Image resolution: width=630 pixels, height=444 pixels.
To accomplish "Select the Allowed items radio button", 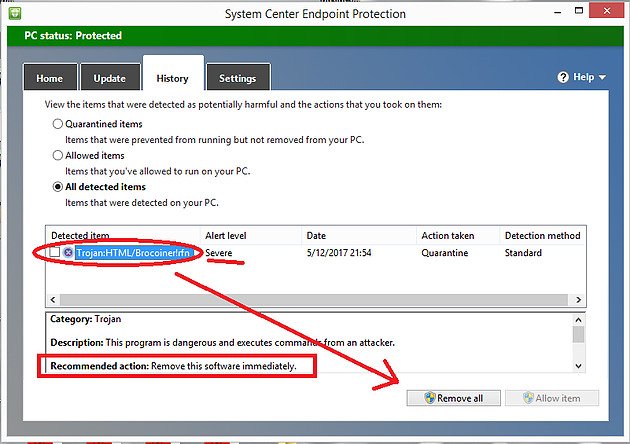I will (x=58, y=155).
